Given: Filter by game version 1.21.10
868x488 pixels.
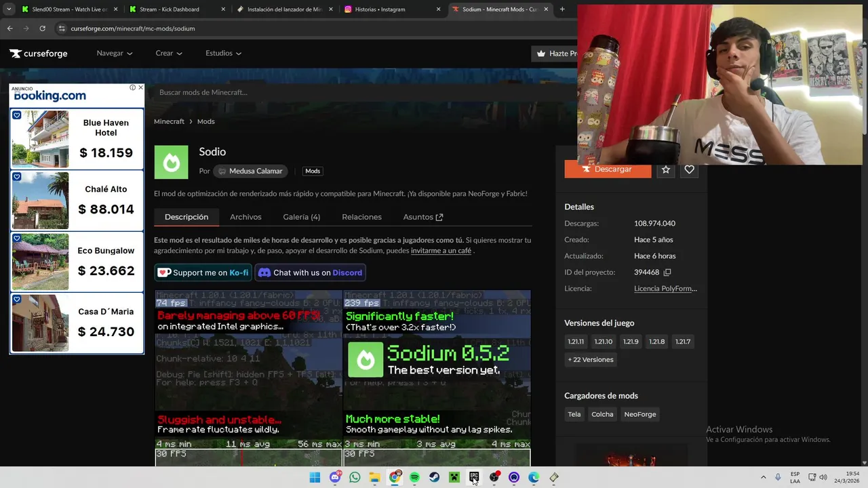Looking at the screenshot, I should click(x=603, y=342).
